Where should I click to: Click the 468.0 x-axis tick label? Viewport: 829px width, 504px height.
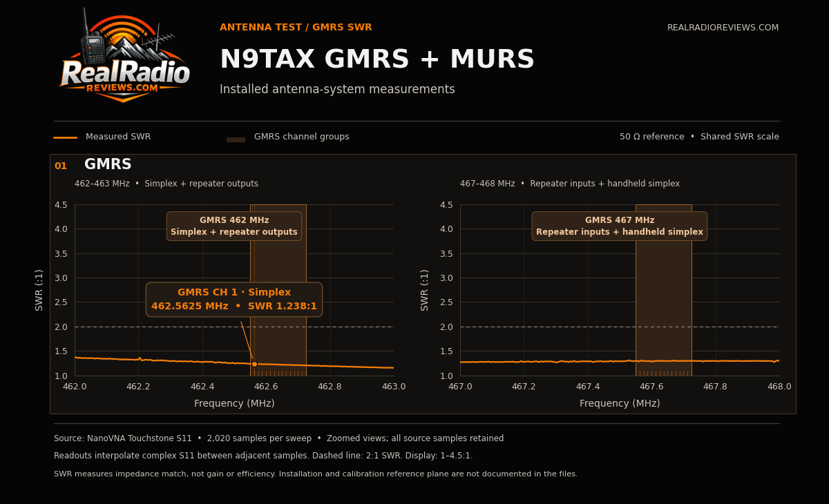pyautogui.click(x=779, y=387)
